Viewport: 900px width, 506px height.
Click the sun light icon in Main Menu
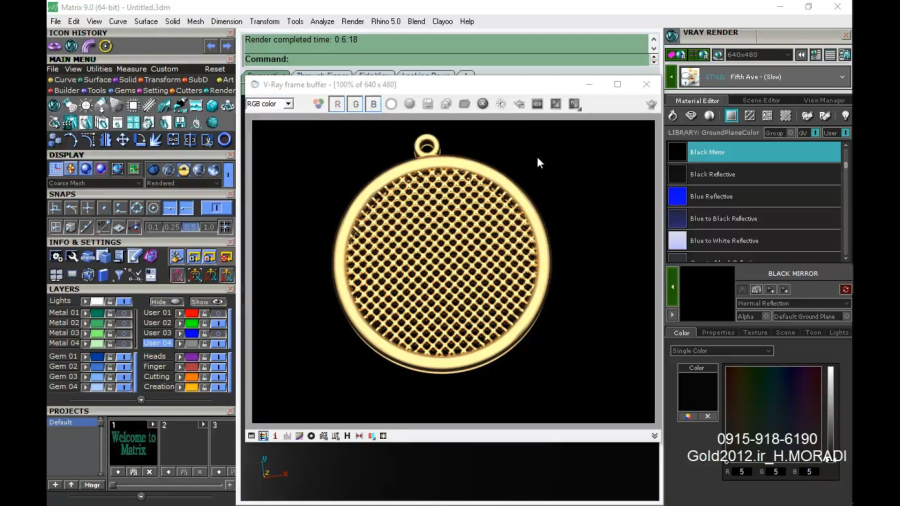(86, 106)
